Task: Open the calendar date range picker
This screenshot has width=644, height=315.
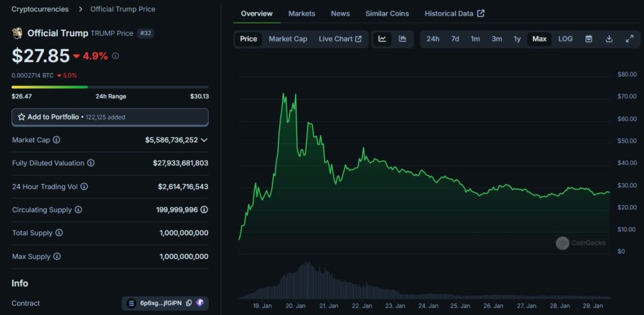Action: (x=589, y=39)
